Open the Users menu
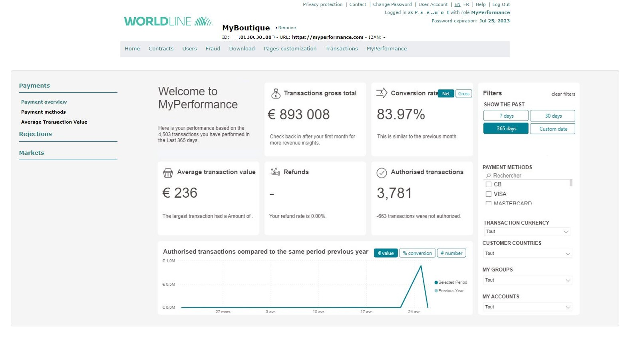The height and width of the screenshot is (344, 644). click(189, 49)
